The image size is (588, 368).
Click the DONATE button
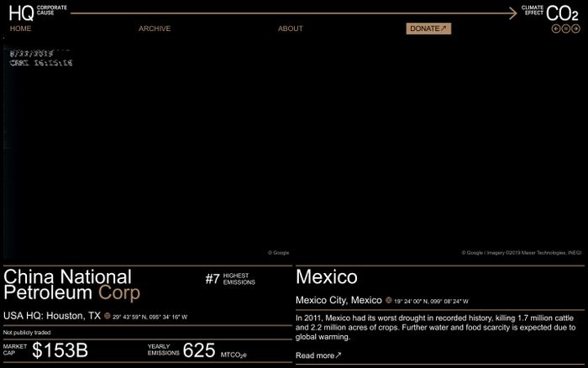428,29
